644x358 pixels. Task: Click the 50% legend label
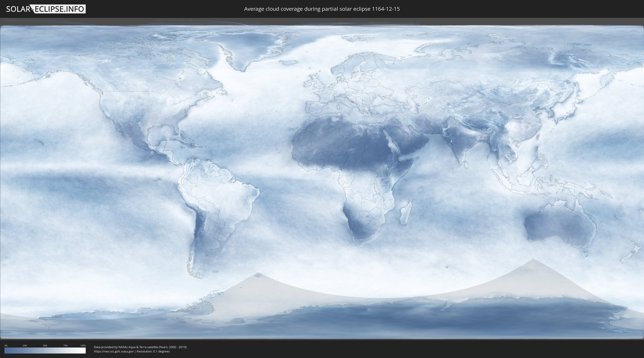coord(45,345)
